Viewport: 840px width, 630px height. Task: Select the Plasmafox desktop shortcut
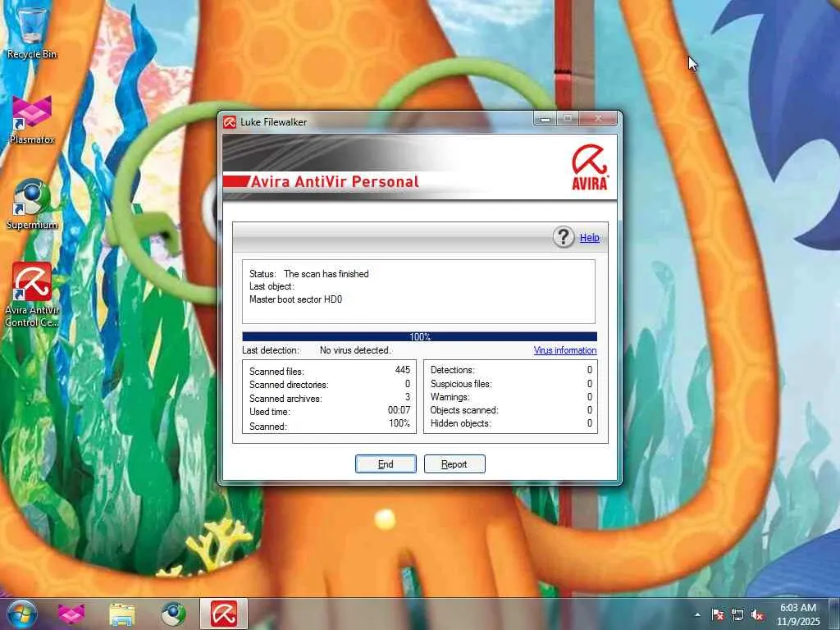click(x=32, y=120)
